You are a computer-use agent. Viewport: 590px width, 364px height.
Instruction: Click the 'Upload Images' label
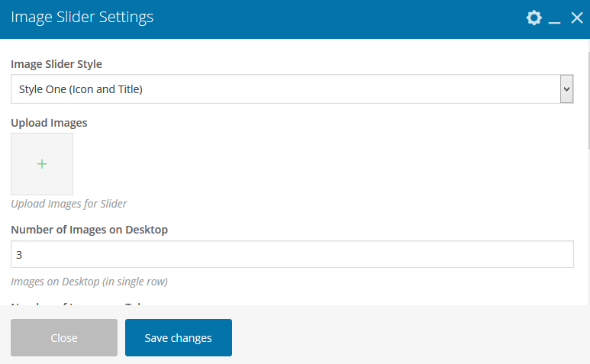coord(49,123)
